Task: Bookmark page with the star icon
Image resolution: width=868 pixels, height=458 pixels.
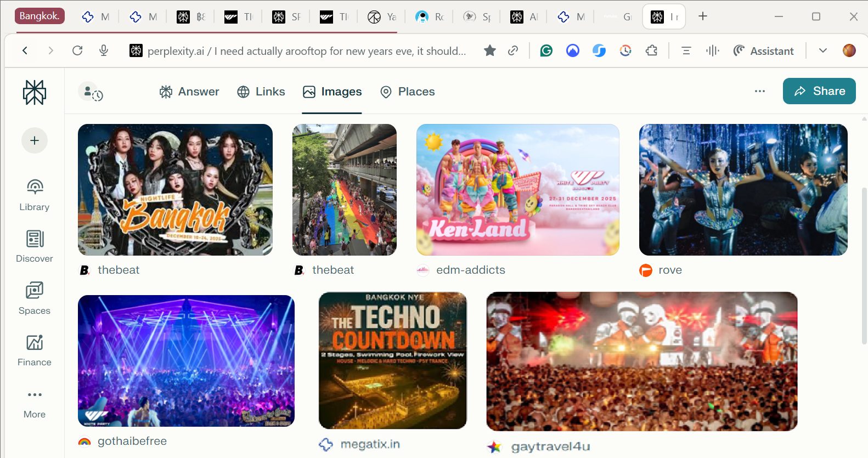Action: (490, 50)
